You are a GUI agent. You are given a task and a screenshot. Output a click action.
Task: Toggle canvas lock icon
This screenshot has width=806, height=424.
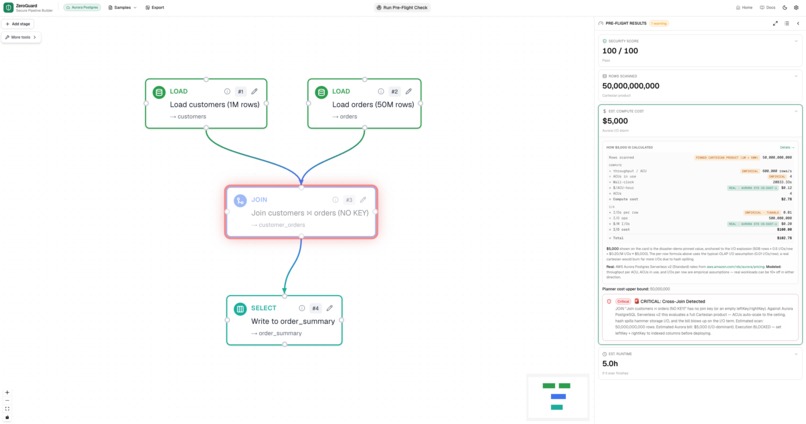7,417
